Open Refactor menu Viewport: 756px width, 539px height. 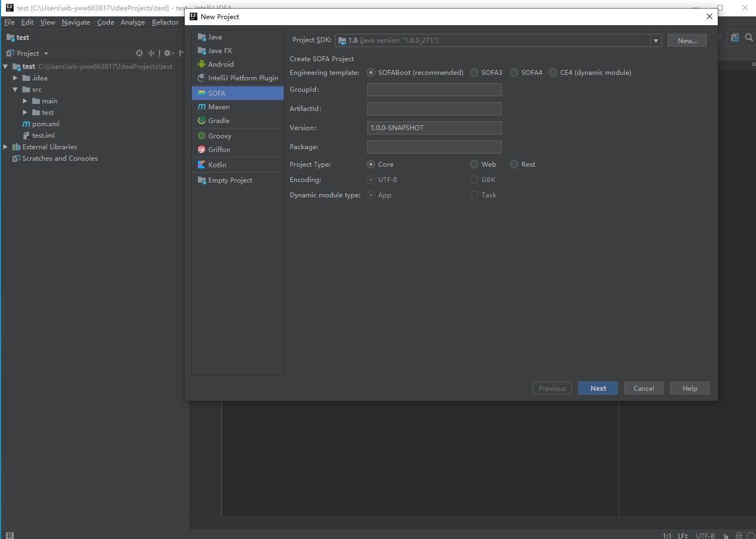pyautogui.click(x=165, y=22)
